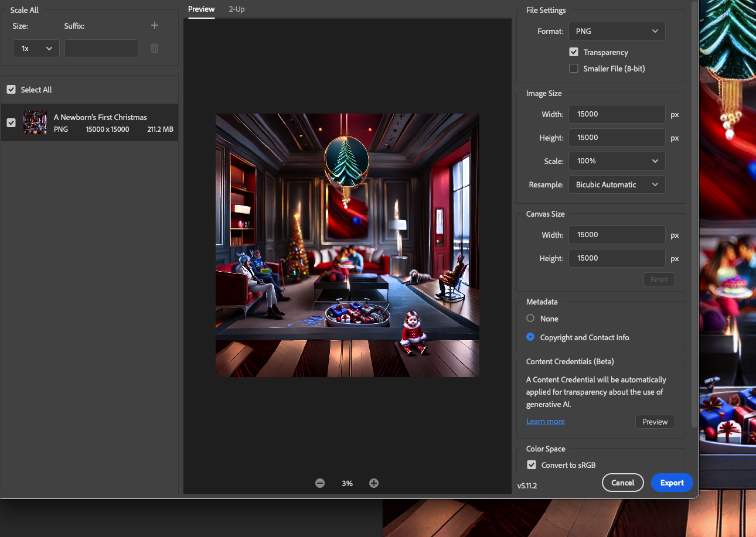Click the blue Export button

click(x=672, y=483)
